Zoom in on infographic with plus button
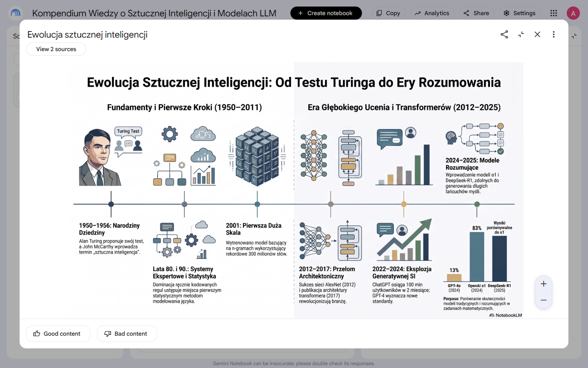The width and height of the screenshot is (588, 368). click(543, 284)
